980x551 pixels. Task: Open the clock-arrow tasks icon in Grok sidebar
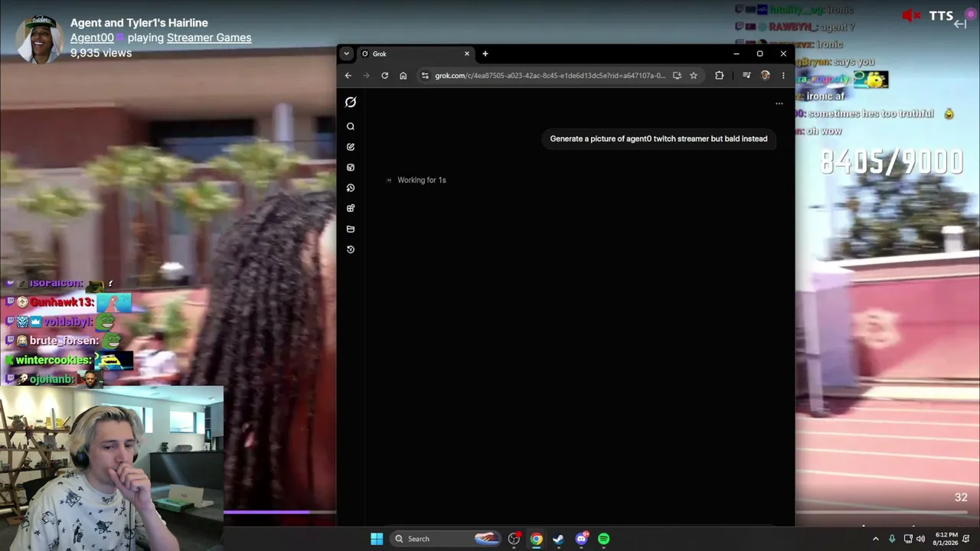(x=351, y=188)
